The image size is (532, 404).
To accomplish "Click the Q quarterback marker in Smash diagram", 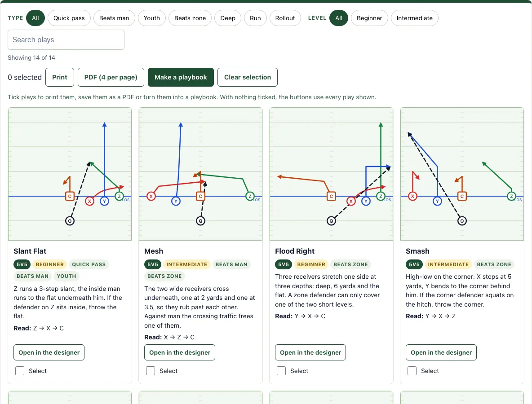I will (462, 221).
